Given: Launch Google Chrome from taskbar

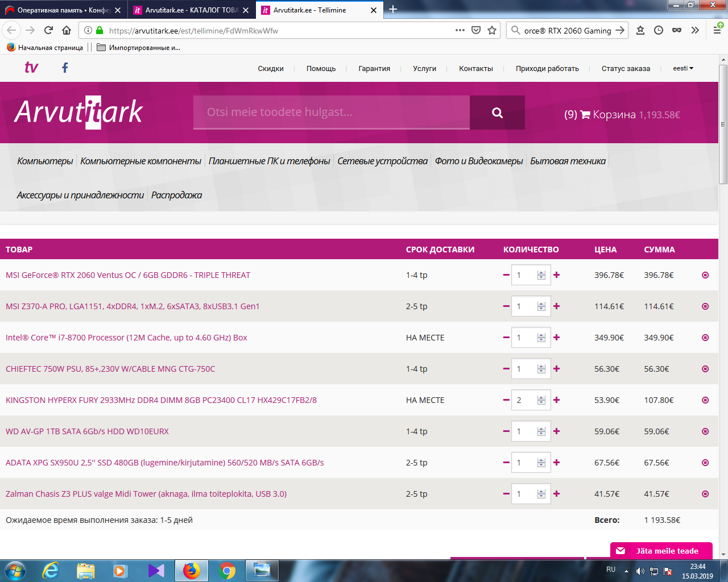Looking at the screenshot, I should pos(227,571).
